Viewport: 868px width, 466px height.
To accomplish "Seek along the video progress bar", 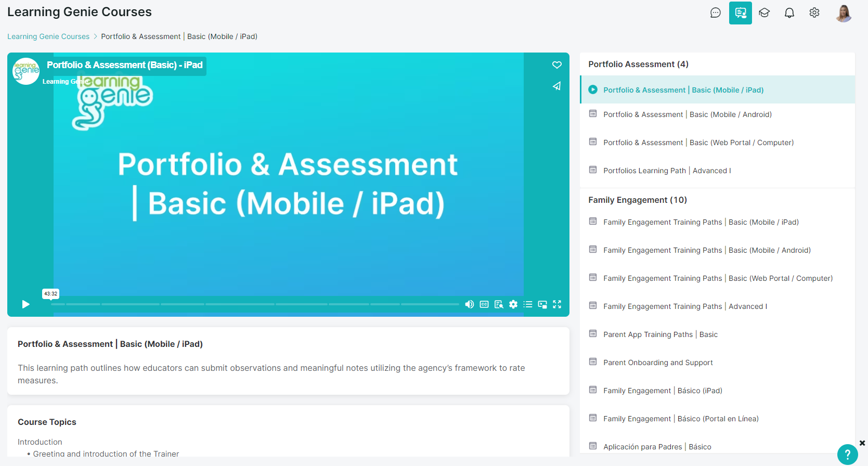I will coord(255,304).
